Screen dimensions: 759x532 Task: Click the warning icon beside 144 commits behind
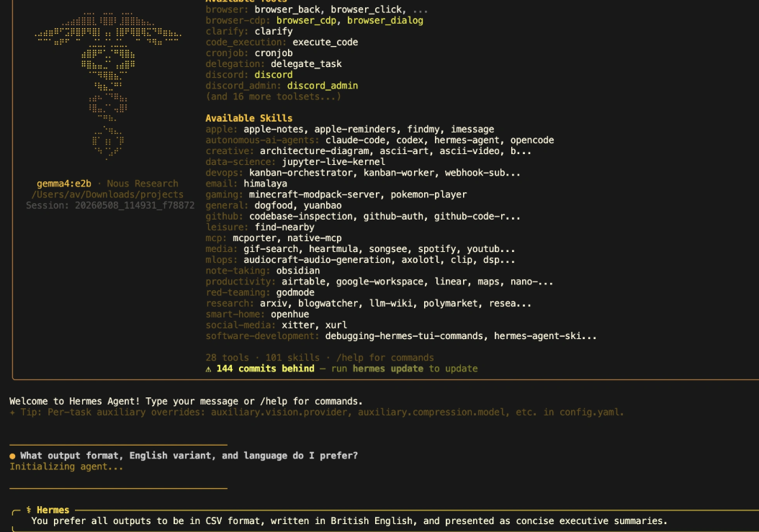coord(208,369)
